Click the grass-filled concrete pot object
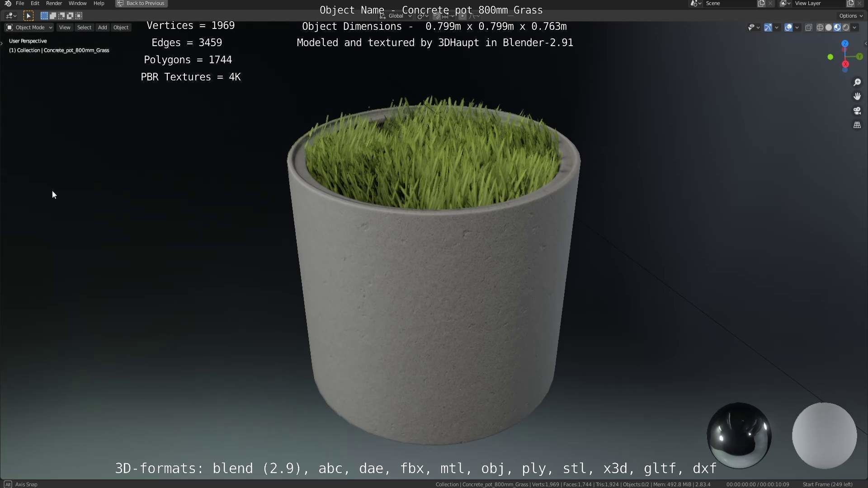868x488 pixels. (x=433, y=271)
